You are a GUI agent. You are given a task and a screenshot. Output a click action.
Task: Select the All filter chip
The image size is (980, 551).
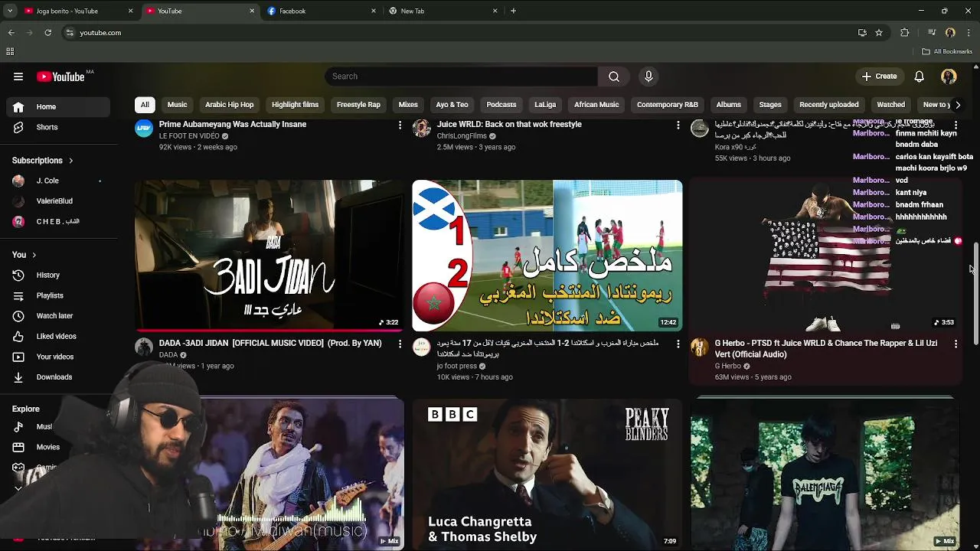[x=145, y=105]
